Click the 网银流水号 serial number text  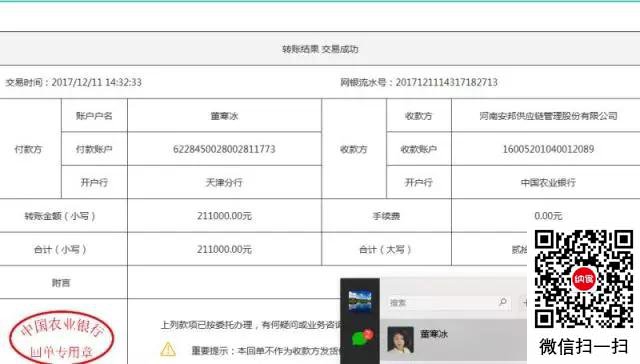click(419, 82)
